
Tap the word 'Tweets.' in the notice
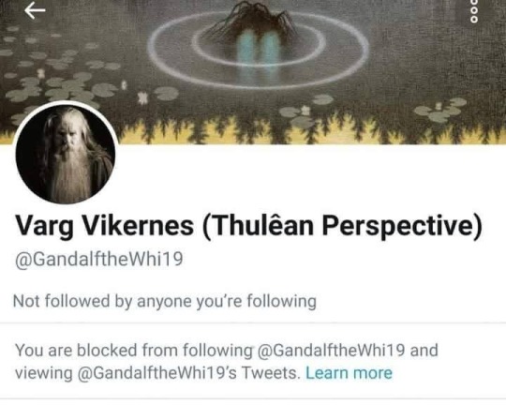271,373
